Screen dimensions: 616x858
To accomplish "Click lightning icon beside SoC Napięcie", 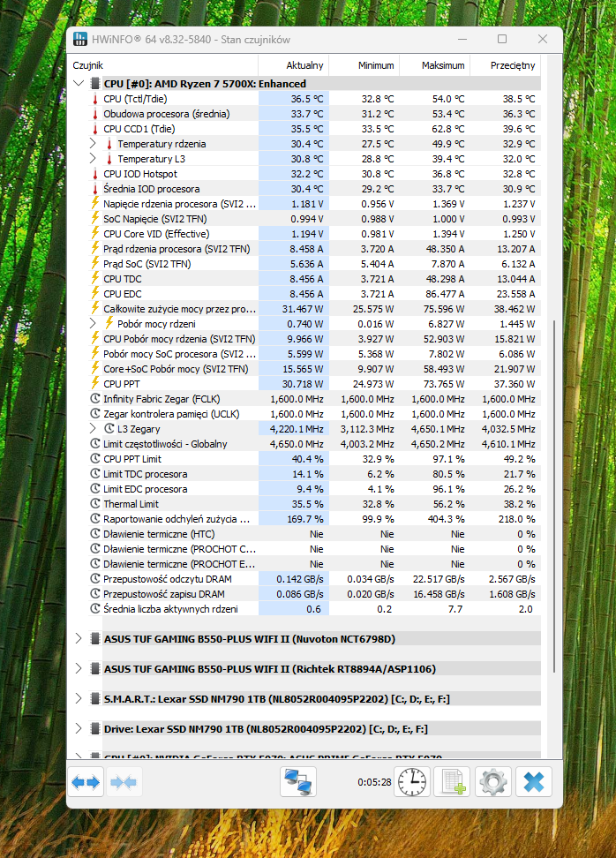I will tap(95, 218).
